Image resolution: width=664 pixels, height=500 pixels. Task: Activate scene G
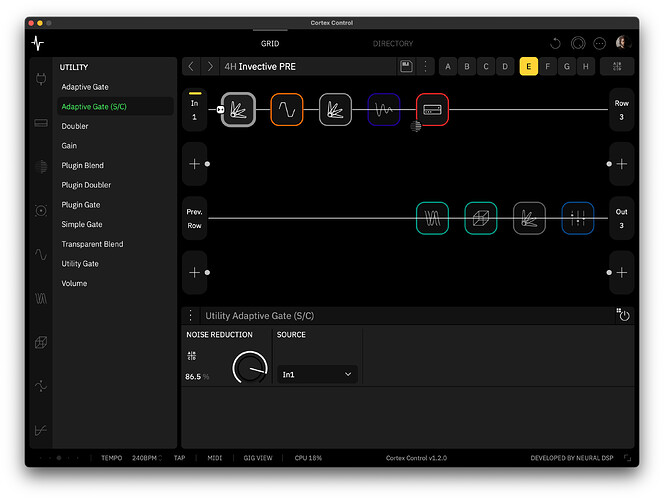coord(567,66)
